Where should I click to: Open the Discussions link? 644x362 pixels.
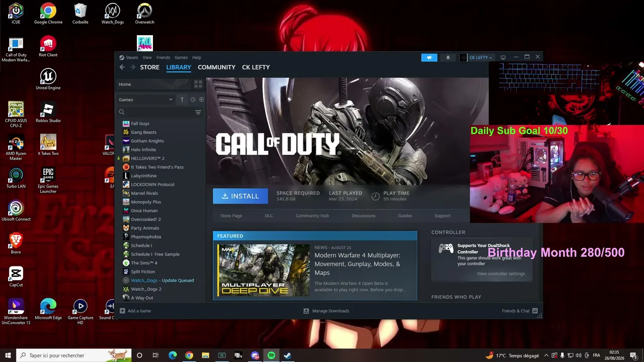click(x=363, y=216)
